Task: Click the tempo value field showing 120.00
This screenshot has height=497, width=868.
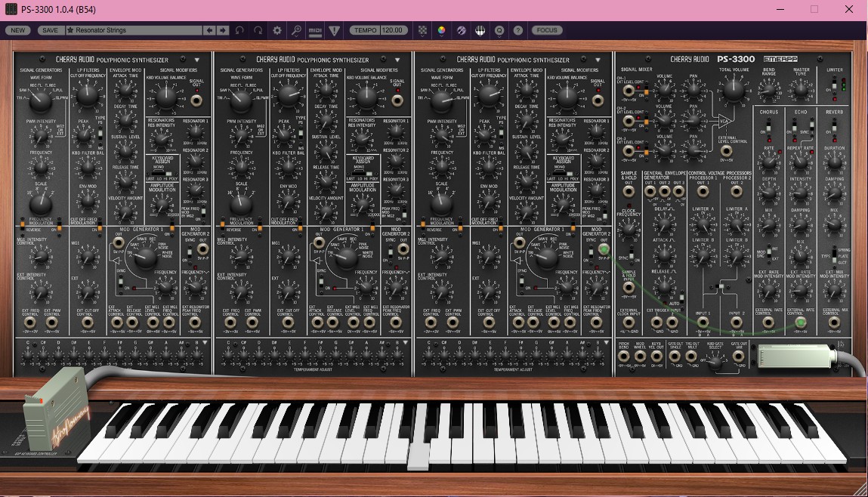Action: pyautogui.click(x=391, y=30)
